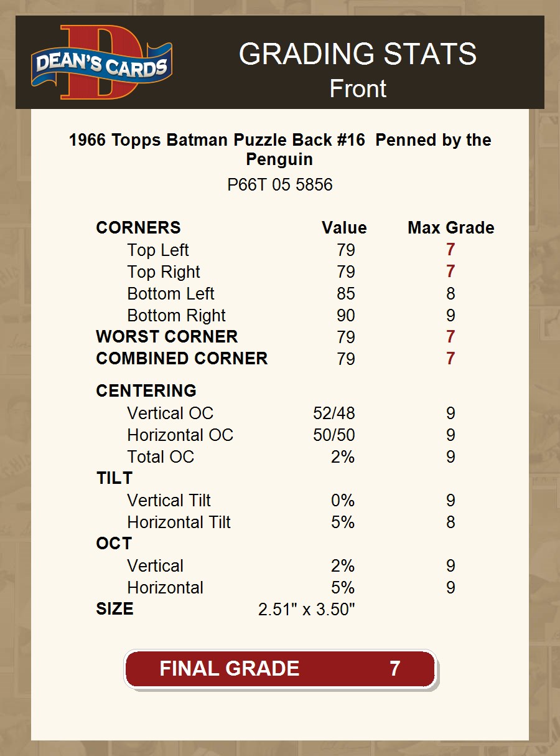
Task: Click the Front subtitle text
Action: (358, 88)
